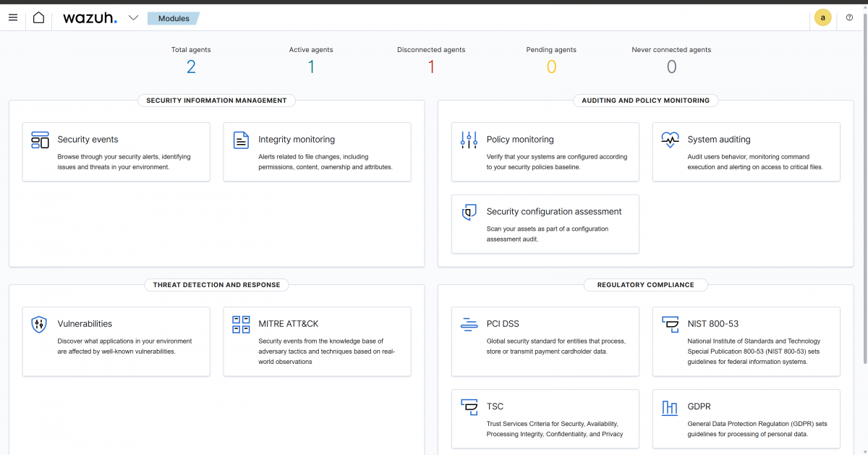Select the Security configuration assessment shield icon

469,212
